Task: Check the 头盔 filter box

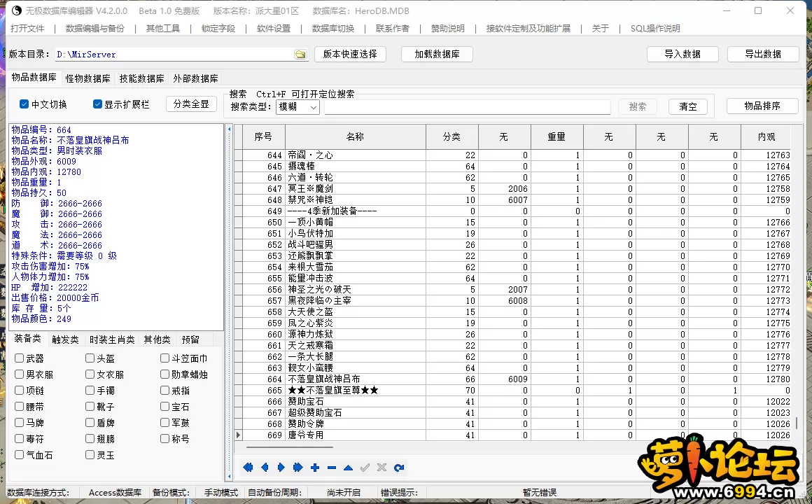Action: (x=90, y=358)
